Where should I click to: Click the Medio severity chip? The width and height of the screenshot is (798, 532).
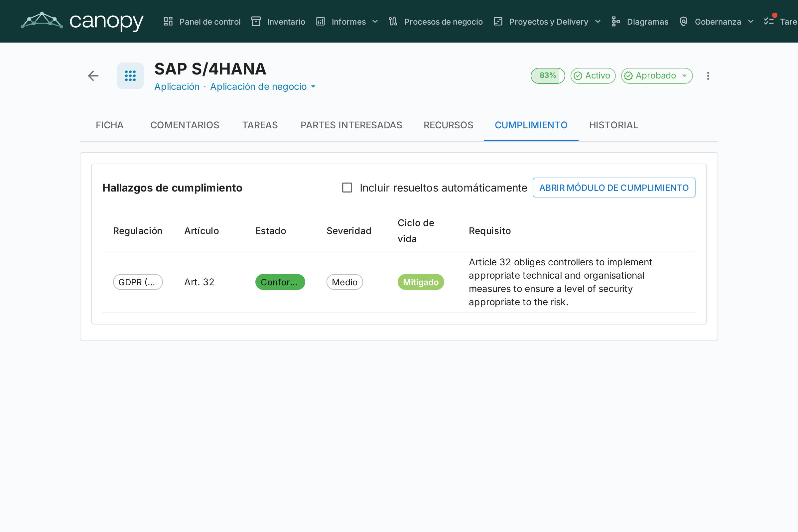click(345, 282)
